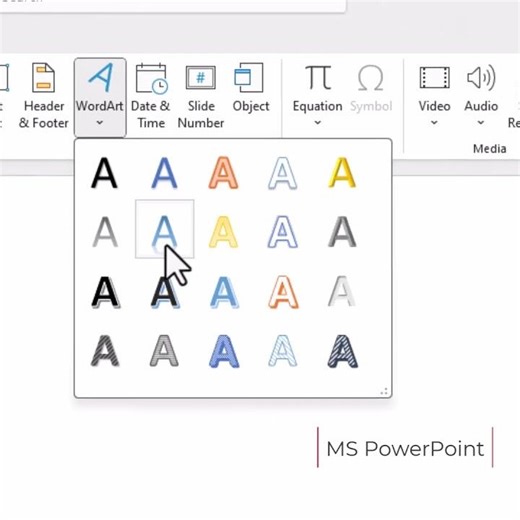Viewport: 520px width, 520px height.
Task: Choose the white fill outline WordArt, top row
Action: [x=283, y=173]
